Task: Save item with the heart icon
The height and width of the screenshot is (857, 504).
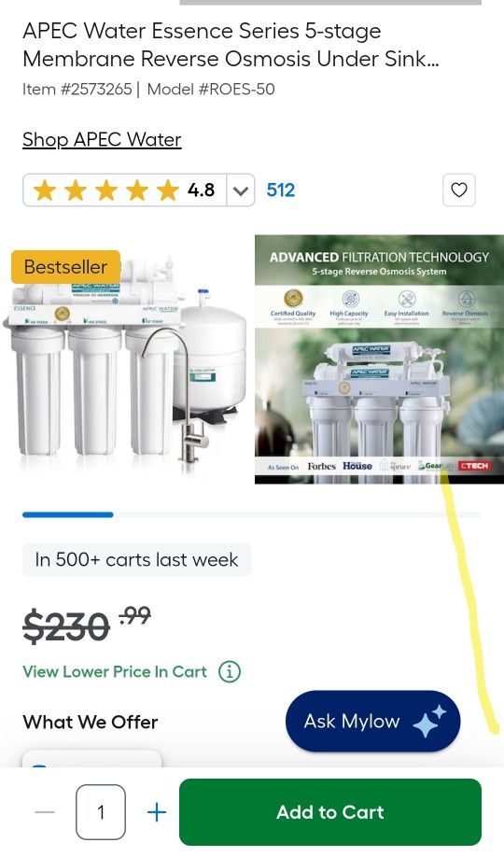Action: tap(458, 190)
